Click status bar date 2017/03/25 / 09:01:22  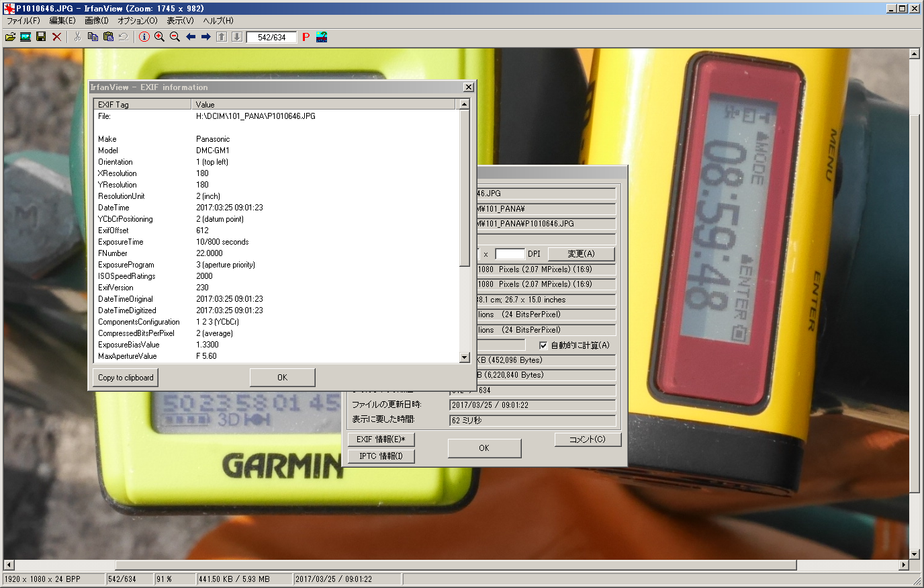(x=347, y=579)
